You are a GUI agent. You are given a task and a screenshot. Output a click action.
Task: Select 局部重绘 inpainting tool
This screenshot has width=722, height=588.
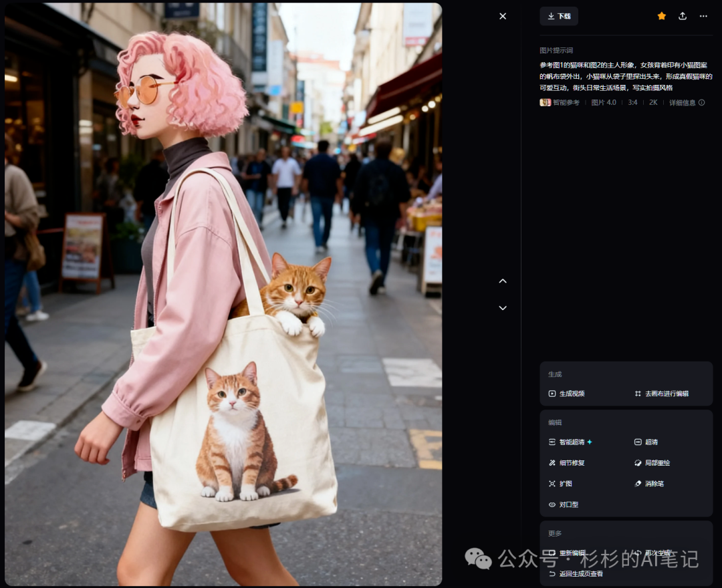click(x=652, y=462)
